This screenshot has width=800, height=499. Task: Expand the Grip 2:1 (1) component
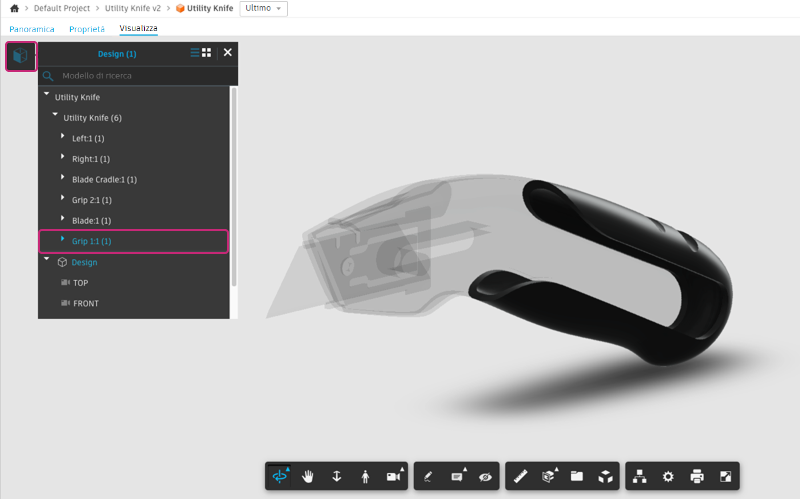tap(63, 197)
